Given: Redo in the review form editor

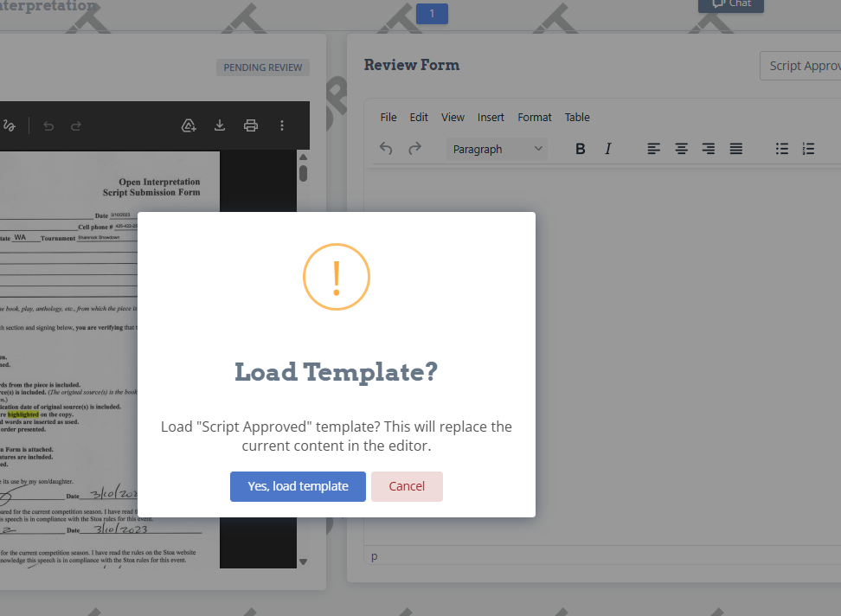Looking at the screenshot, I should 414,149.
